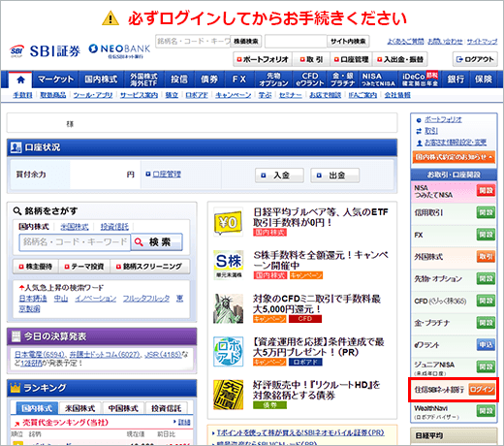
Task: Open the CFD eワラント menu
Action: coord(310,80)
